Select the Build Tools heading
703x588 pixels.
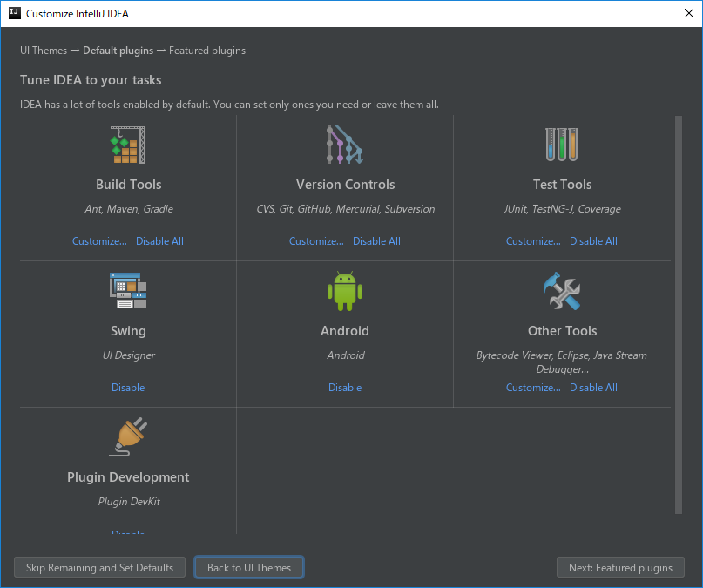[x=129, y=184]
